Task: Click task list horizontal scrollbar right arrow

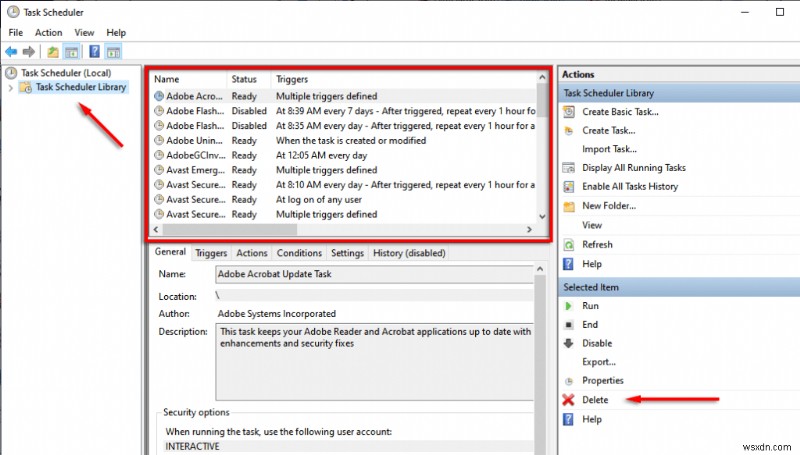Action: [529, 230]
